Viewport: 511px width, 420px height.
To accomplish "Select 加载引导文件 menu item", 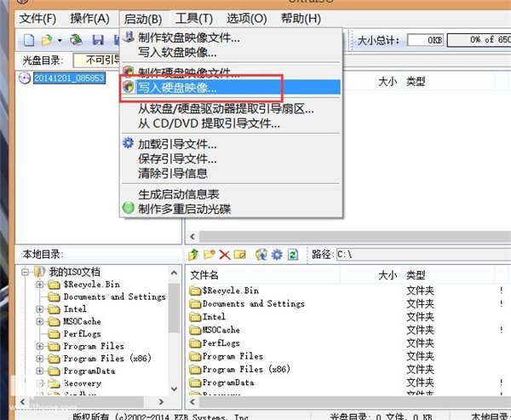I will [x=177, y=143].
